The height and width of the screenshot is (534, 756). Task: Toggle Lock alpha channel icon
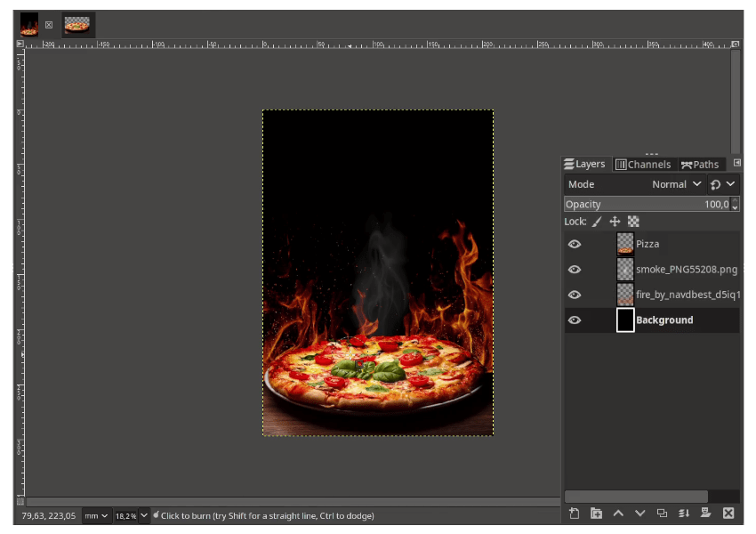click(x=633, y=222)
